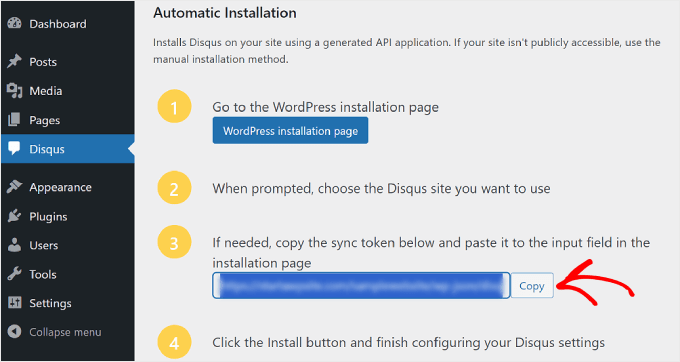Collapse the admin sidebar menu
The image size is (680, 362).
coord(68,332)
